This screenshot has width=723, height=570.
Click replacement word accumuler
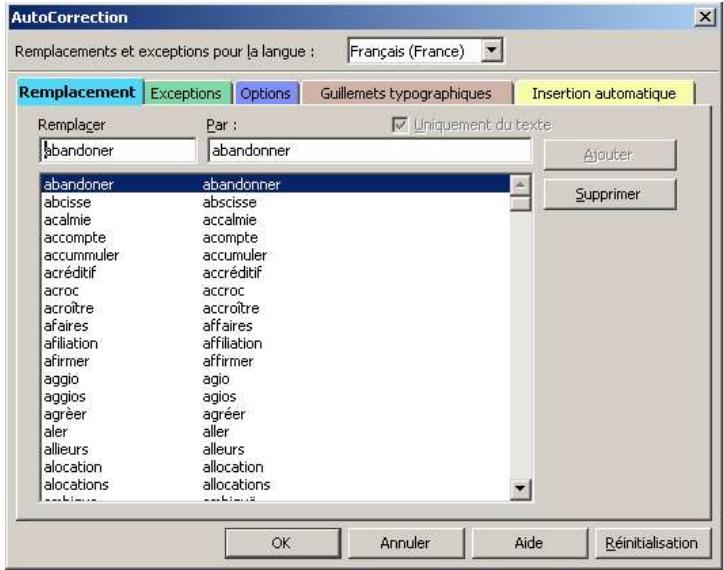235,255
